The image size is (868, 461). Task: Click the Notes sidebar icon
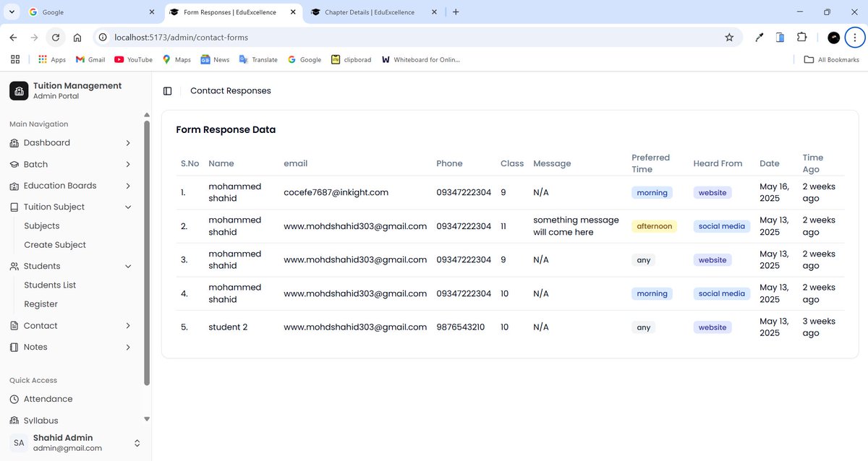(13, 347)
